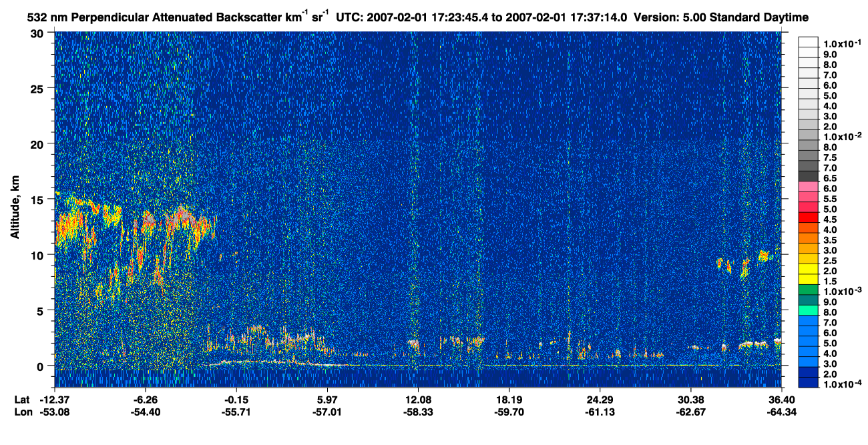Click the 'Lat' row label
The image size is (868, 445).
tap(22, 400)
